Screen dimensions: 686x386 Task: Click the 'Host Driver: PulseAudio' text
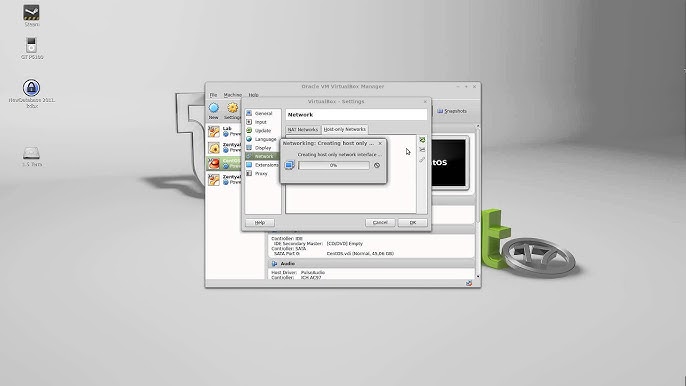pyautogui.click(x=298, y=272)
